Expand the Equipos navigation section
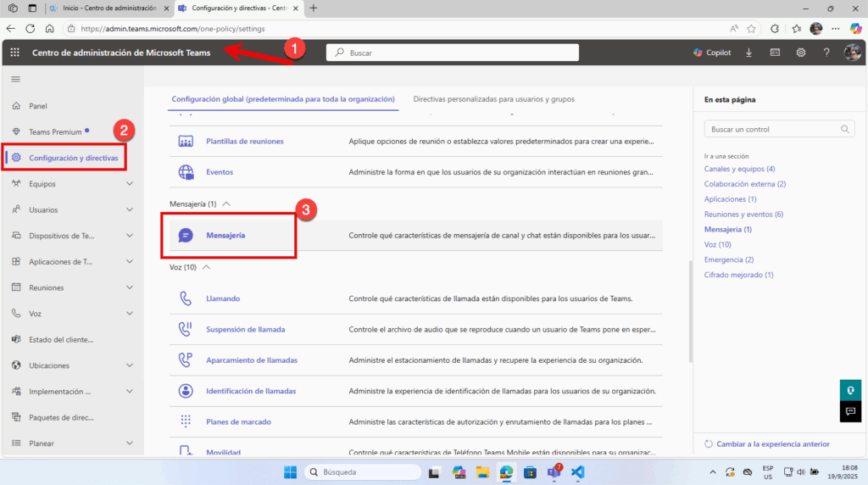868x485 pixels. click(x=130, y=183)
